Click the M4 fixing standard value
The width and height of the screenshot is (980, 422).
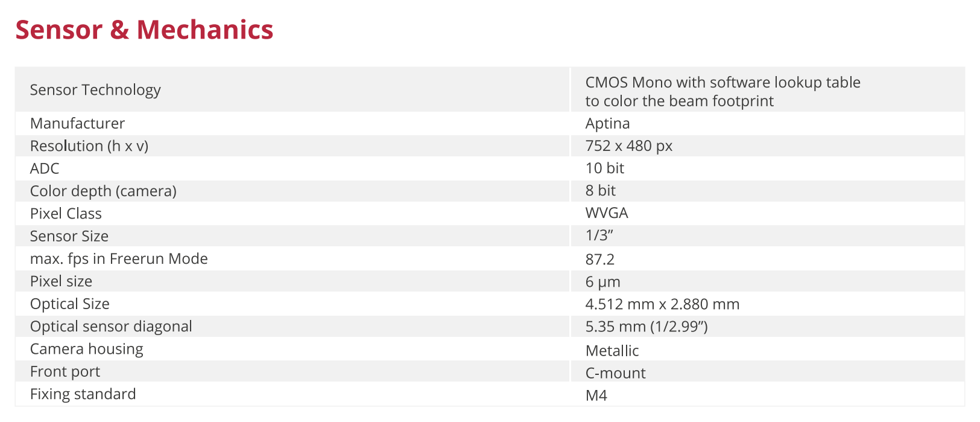596,395
